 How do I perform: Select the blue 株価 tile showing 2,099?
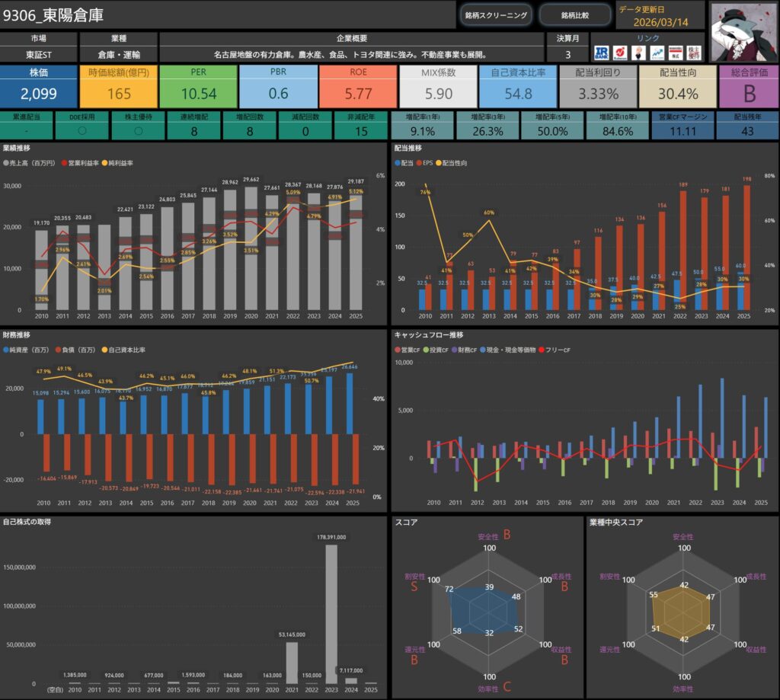coord(38,85)
